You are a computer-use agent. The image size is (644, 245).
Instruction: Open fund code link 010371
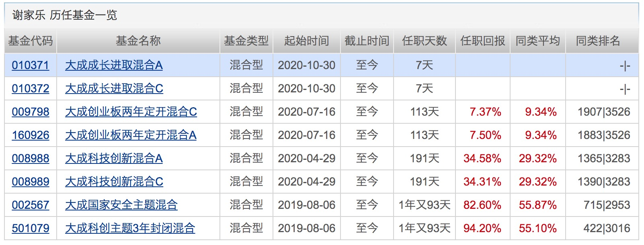click(31, 65)
